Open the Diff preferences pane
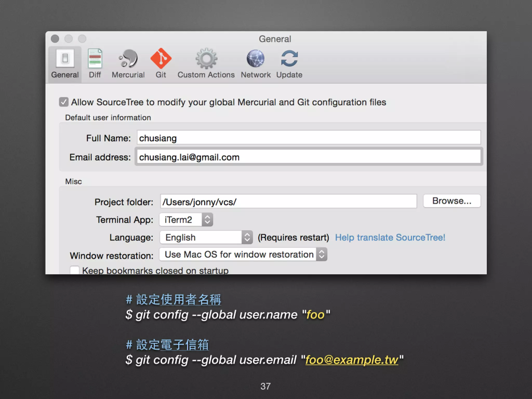 pyautogui.click(x=95, y=58)
